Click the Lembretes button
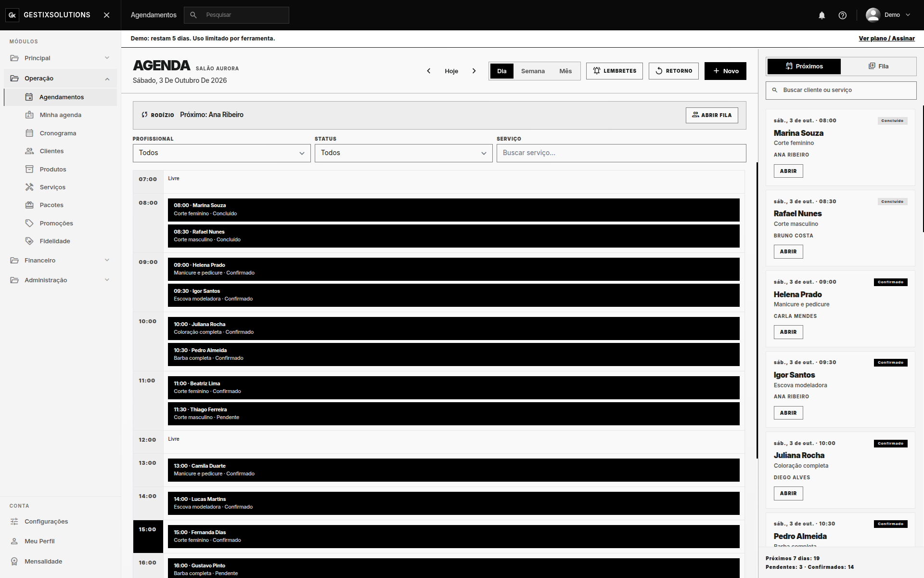924x578 pixels. tap(614, 71)
